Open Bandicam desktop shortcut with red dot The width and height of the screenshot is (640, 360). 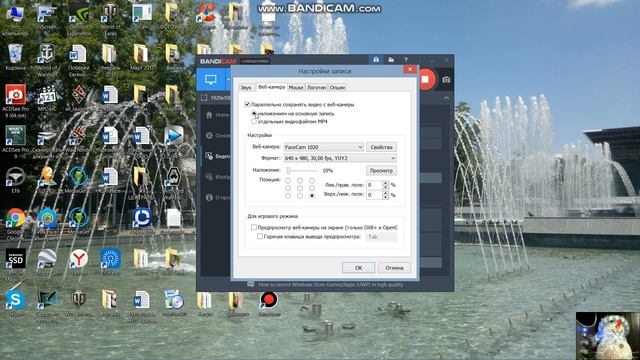tap(269, 300)
